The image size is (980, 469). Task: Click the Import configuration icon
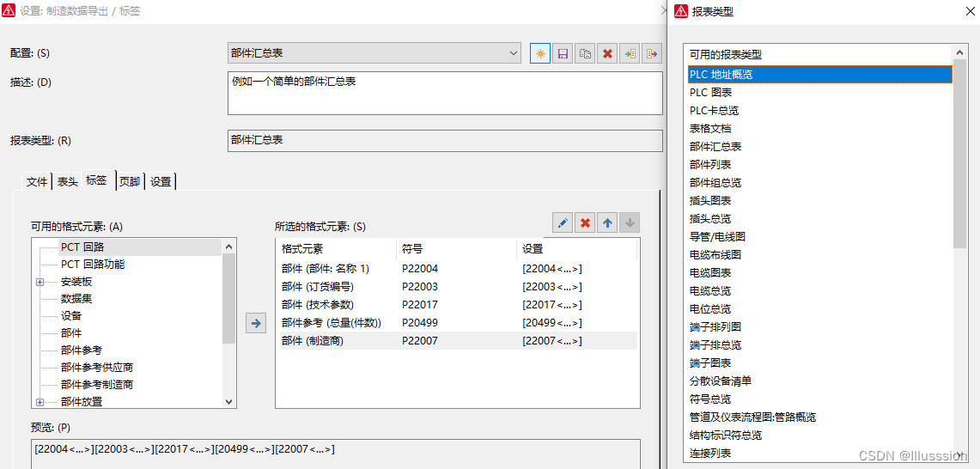pos(630,53)
